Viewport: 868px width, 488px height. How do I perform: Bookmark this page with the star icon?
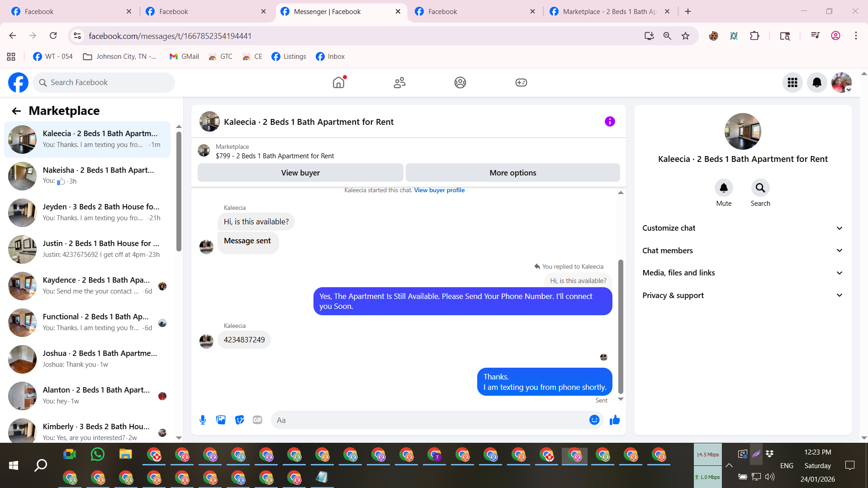click(686, 36)
